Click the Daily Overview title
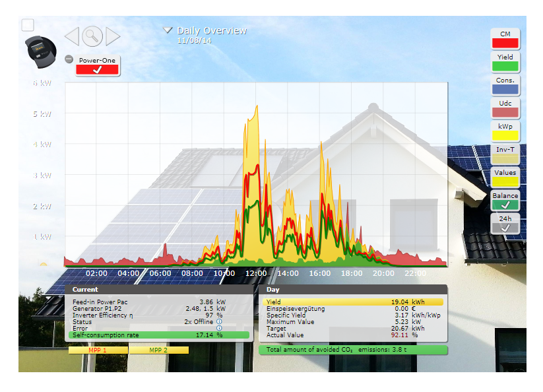 click(212, 30)
